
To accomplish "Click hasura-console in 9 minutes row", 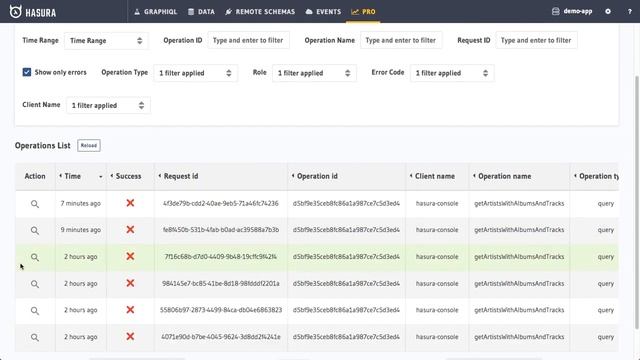I will tap(437, 230).
